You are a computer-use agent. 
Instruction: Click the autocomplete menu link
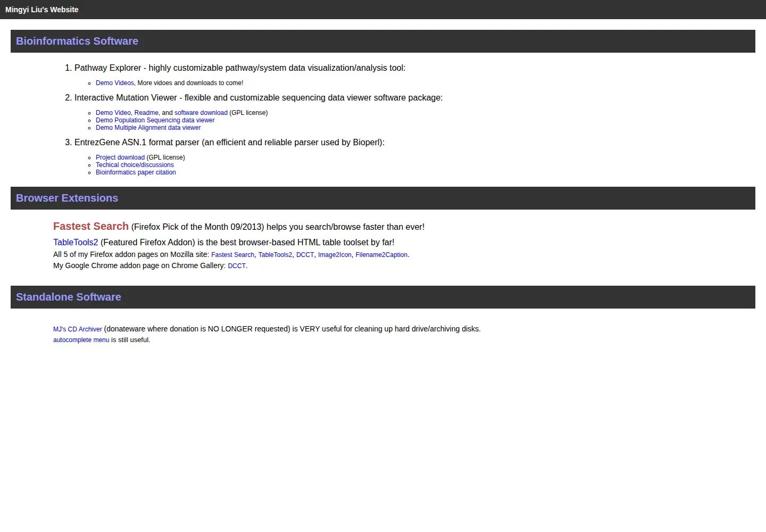[81, 340]
